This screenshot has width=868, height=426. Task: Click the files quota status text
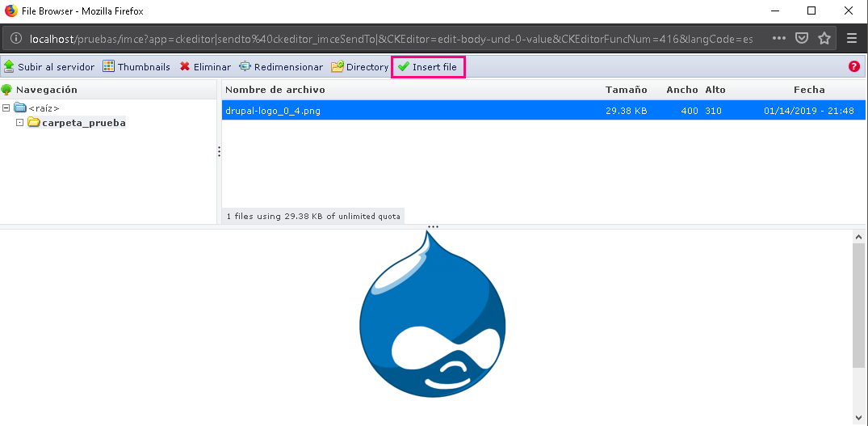(x=312, y=216)
